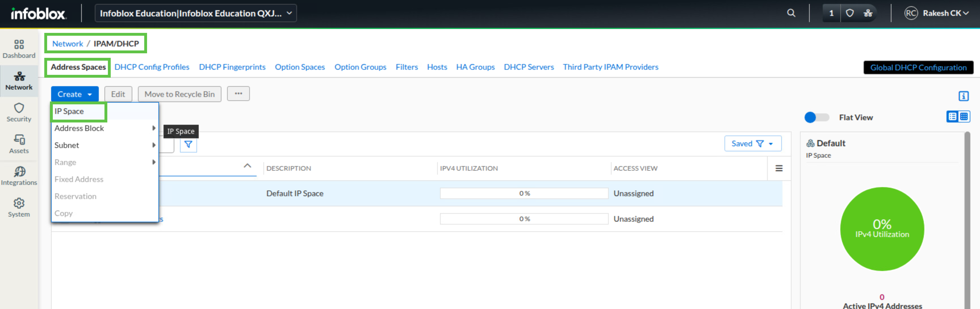
Task: Click the details panel vertical scrollbar
Action: (x=967, y=221)
